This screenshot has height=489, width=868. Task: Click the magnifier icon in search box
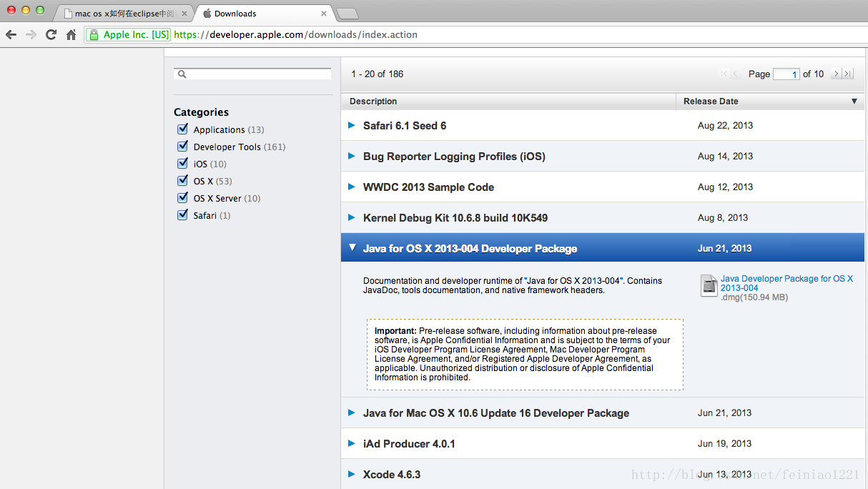coord(182,74)
